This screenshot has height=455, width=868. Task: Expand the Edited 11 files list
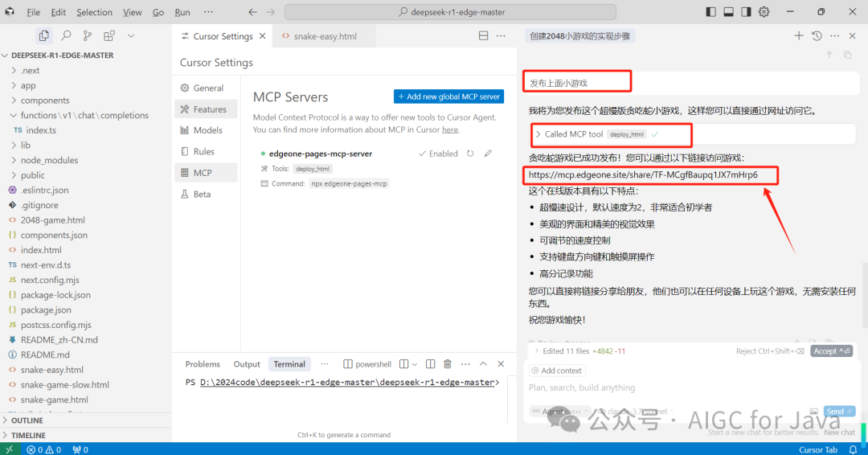point(536,351)
